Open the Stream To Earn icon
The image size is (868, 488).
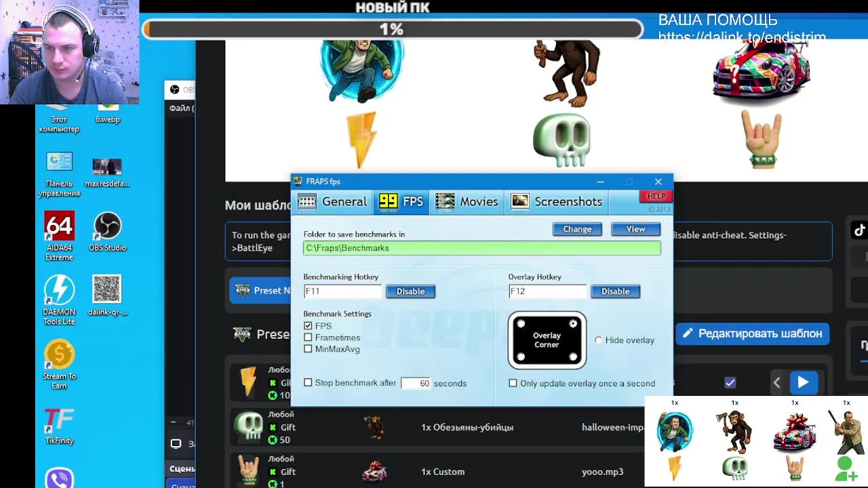point(59,365)
